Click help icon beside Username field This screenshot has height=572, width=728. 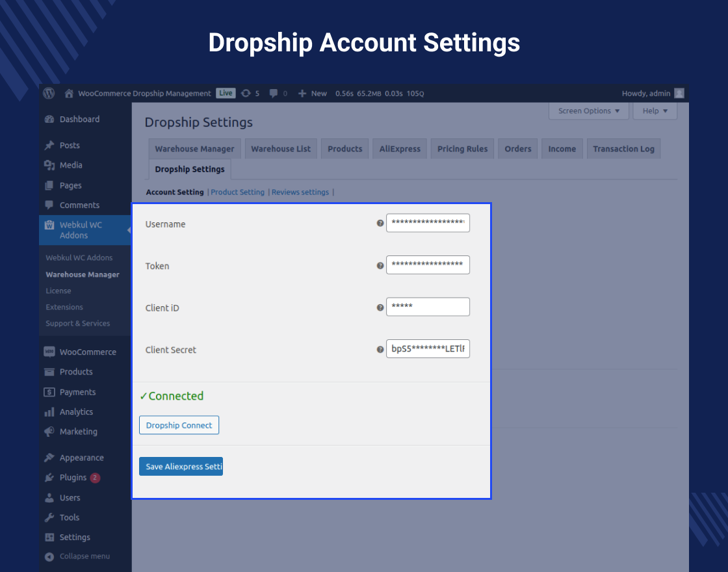pos(380,224)
